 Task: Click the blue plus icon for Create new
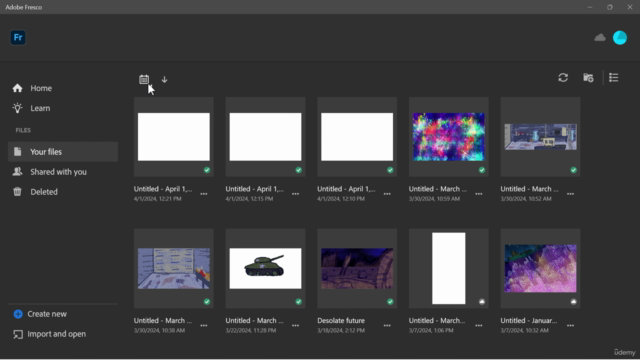click(18, 314)
